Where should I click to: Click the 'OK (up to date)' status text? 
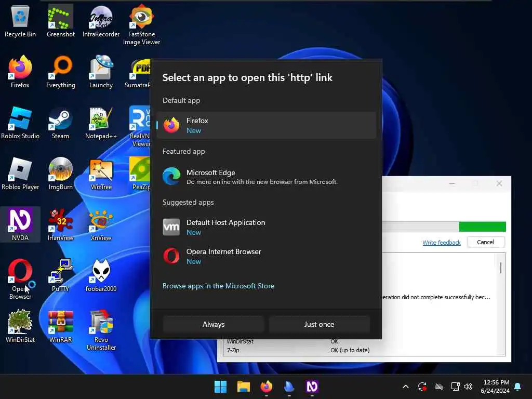pos(350,350)
